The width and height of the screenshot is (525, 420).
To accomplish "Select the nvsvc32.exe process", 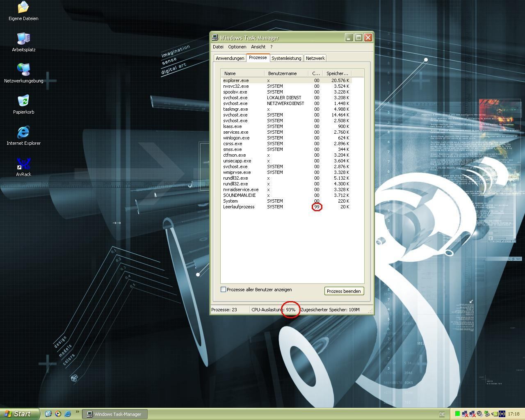I will (x=286, y=86).
